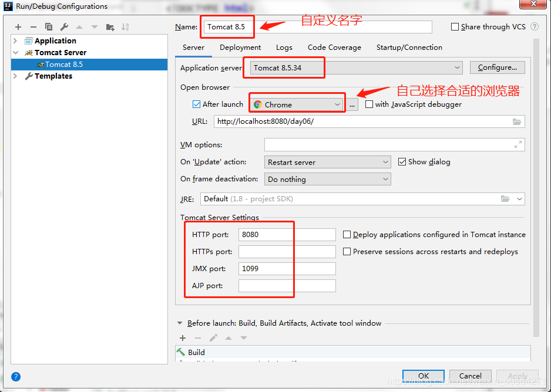Viewport: 551px width, 392px height.
Task: Collapse the Tomcat Server tree node
Action: click(15, 53)
